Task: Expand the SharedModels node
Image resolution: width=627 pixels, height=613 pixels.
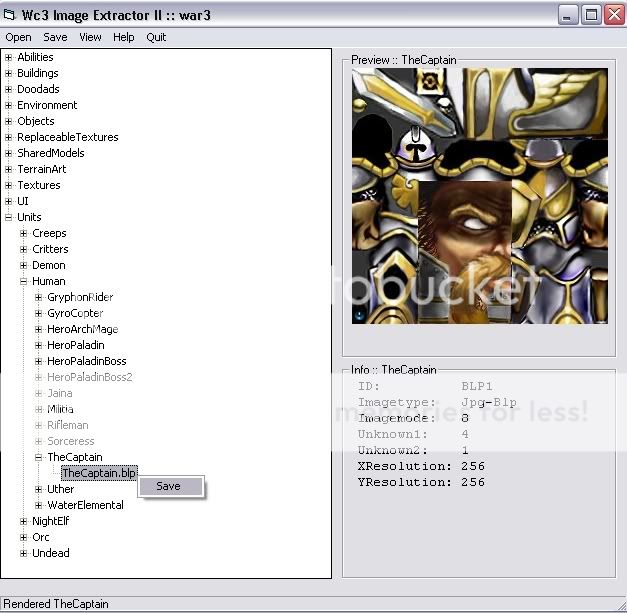Action: tap(8, 154)
